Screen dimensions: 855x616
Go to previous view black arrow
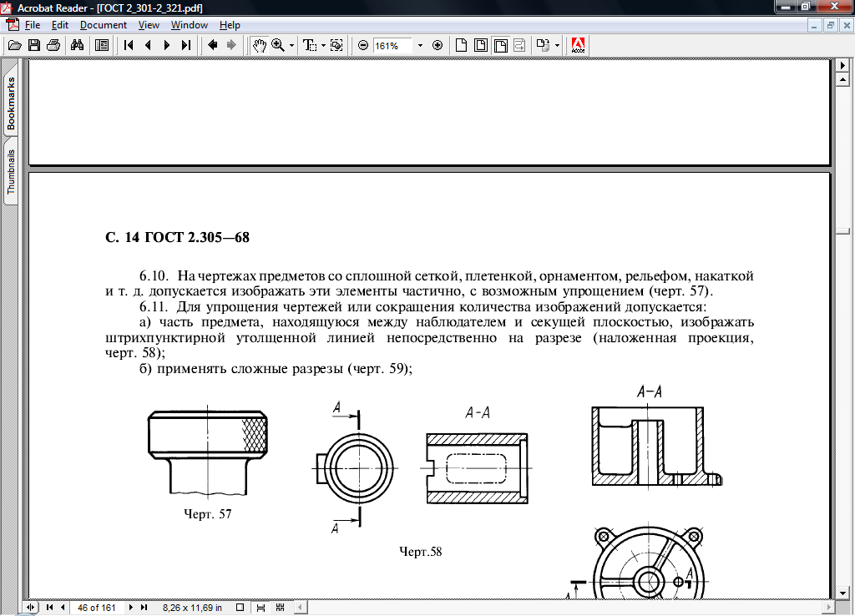(213, 45)
